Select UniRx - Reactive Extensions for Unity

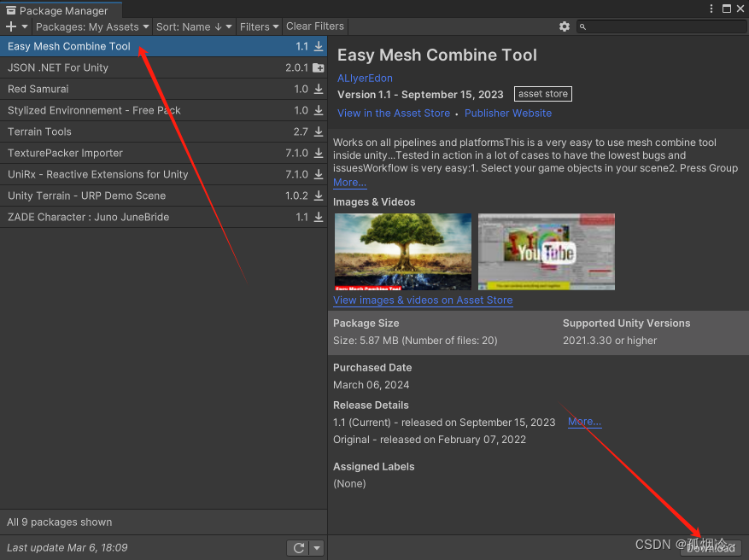pos(163,174)
